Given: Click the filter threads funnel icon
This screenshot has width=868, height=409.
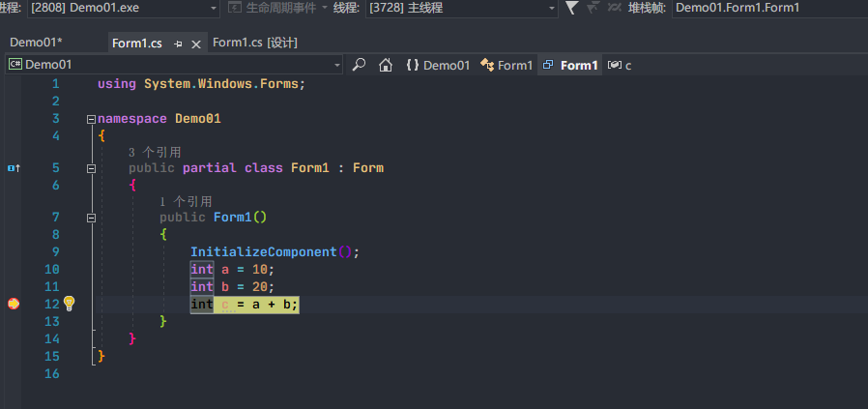Looking at the screenshot, I should click(x=571, y=8).
